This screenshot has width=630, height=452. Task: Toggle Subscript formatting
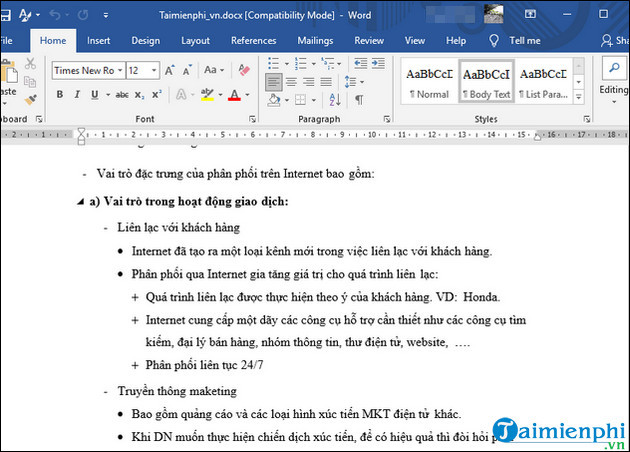139,95
